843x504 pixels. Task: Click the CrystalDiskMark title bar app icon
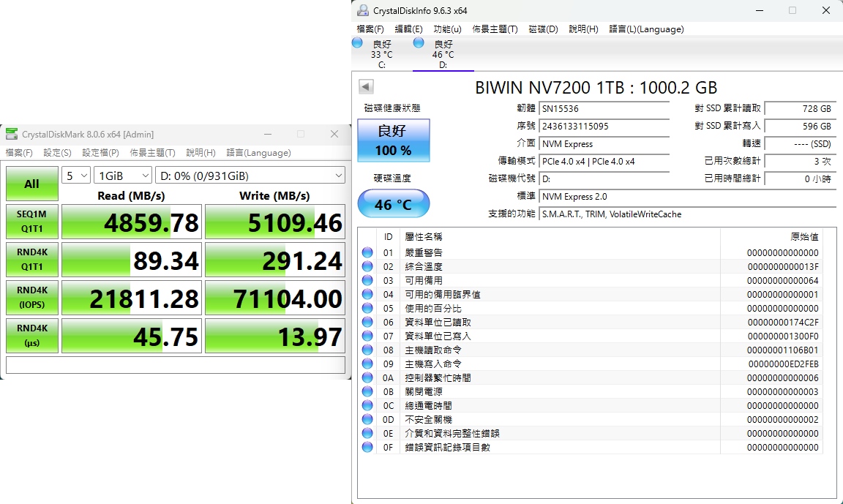pyautogui.click(x=11, y=134)
